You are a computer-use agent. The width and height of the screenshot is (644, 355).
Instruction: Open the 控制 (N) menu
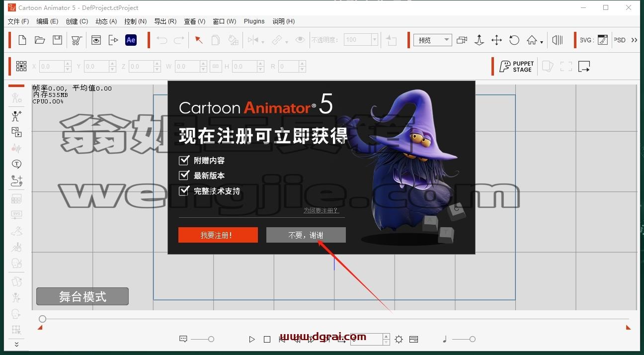coord(136,21)
